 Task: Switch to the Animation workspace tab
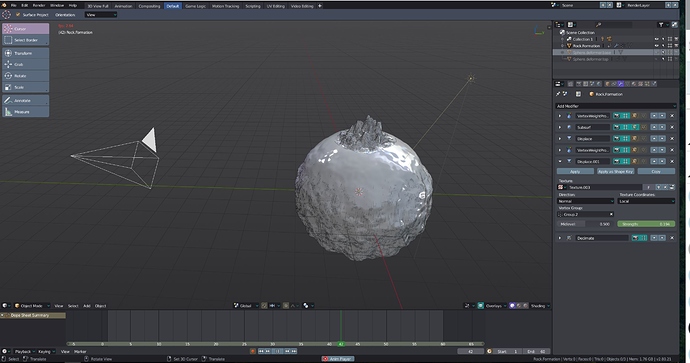(123, 6)
